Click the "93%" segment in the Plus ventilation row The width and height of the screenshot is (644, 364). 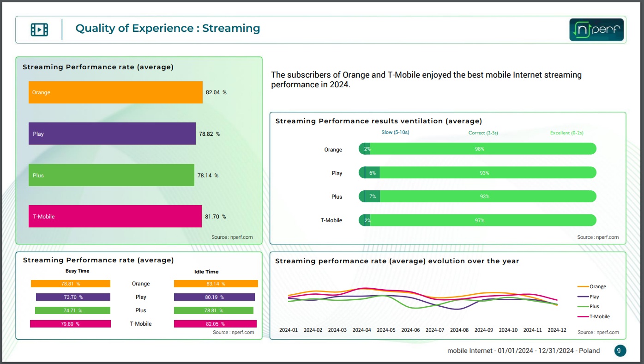489,196
